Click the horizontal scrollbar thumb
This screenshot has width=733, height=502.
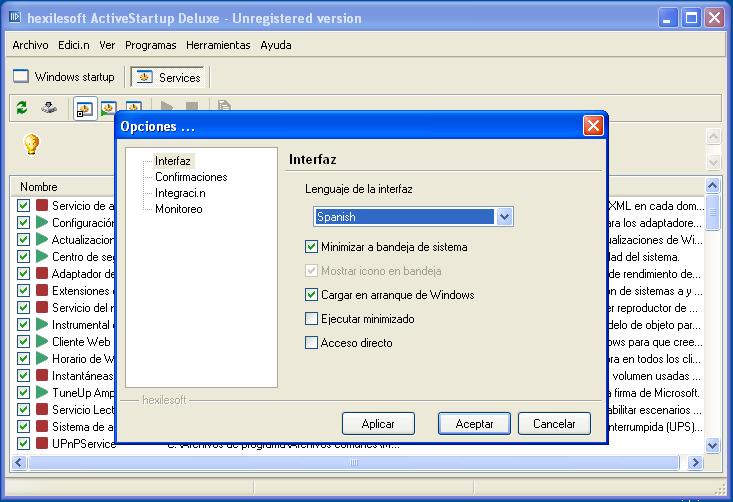point(354,463)
